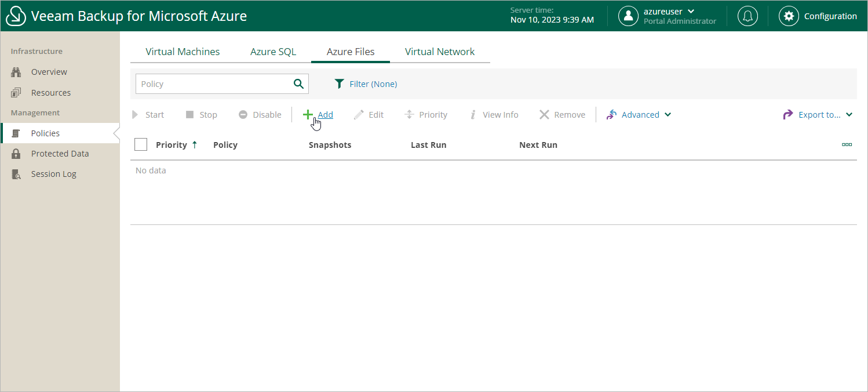
Task: Click the No data text
Action: 151,170
